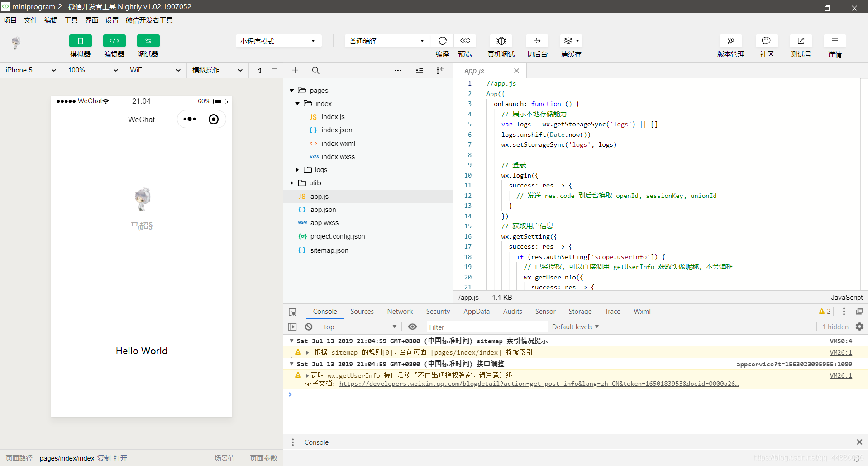Switch to the Storage tab
The image size is (868, 466).
point(580,312)
